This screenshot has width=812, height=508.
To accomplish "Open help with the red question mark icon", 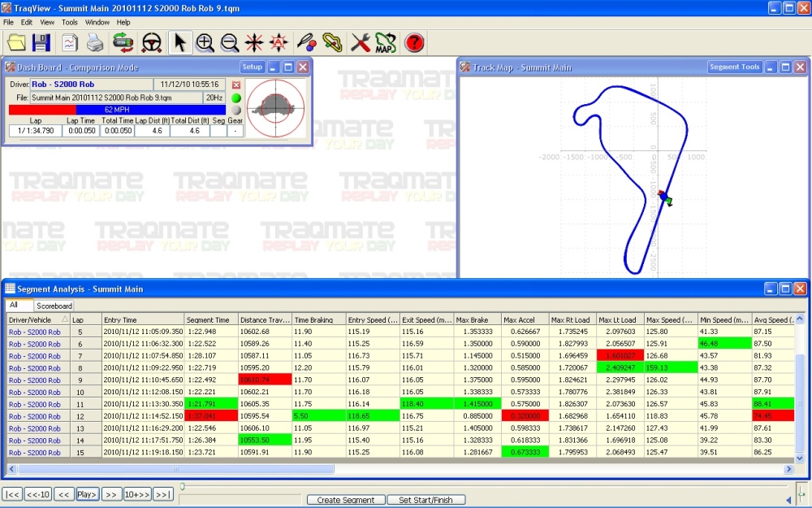I will pyautogui.click(x=414, y=42).
